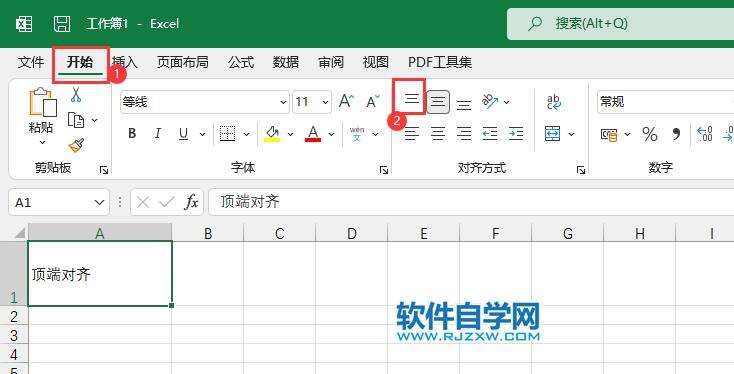Click the Copy icon
The image size is (734, 374).
click(76, 120)
